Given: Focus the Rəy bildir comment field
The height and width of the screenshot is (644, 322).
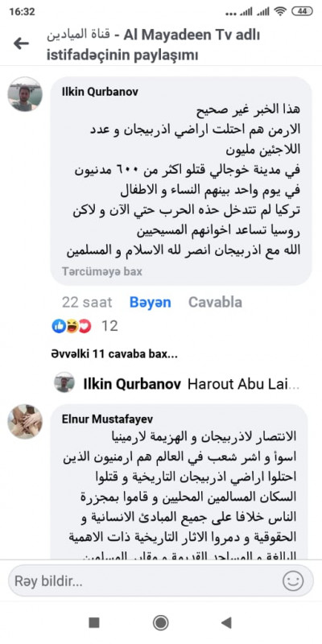Looking at the screenshot, I should (x=160, y=581).
